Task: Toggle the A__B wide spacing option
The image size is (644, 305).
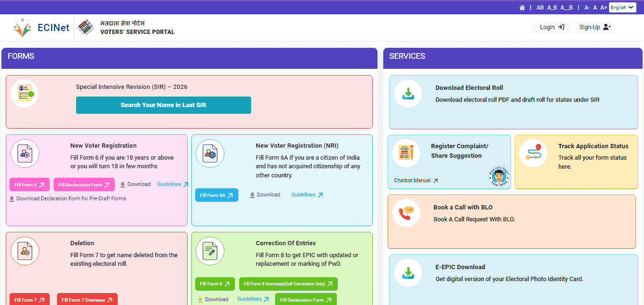Action: [566, 7]
